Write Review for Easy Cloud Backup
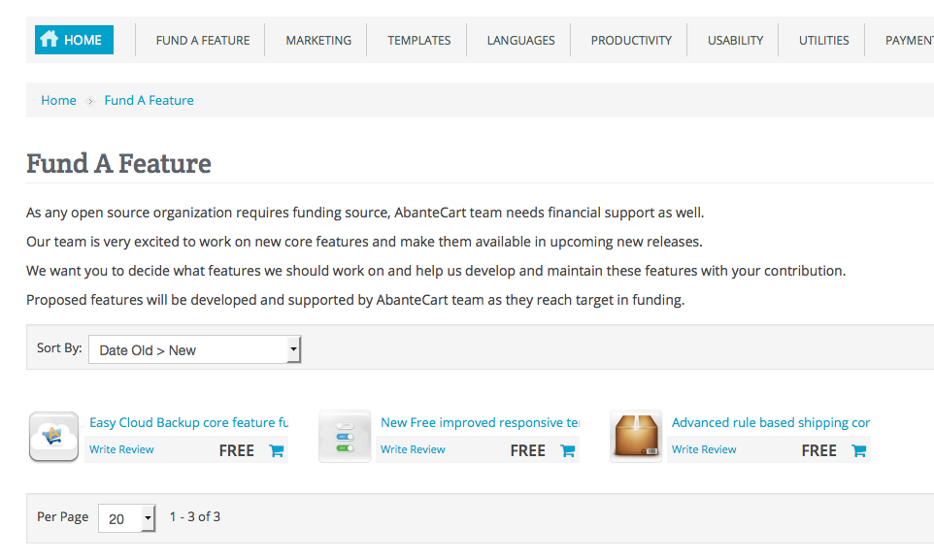The height and width of the screenshot is (560, 934). [x=121, y=449]
